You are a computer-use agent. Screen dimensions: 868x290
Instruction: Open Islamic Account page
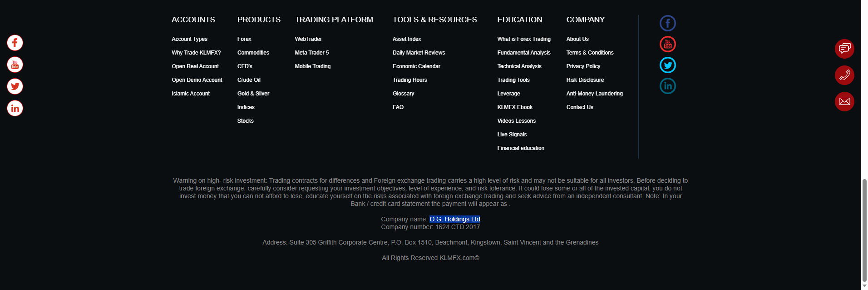tap(191, 94)
